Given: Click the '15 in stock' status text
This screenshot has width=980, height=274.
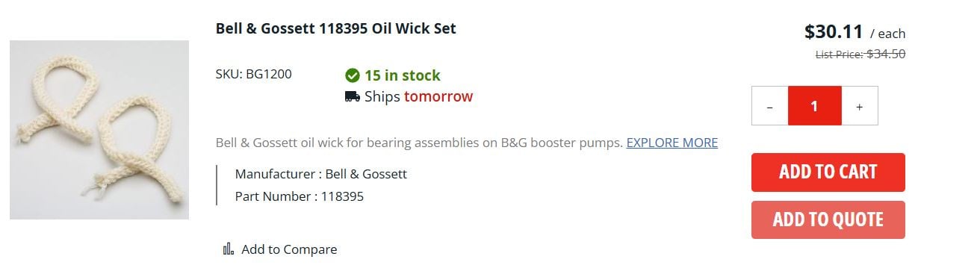Looking at the screenshot, I should (403, 75).
